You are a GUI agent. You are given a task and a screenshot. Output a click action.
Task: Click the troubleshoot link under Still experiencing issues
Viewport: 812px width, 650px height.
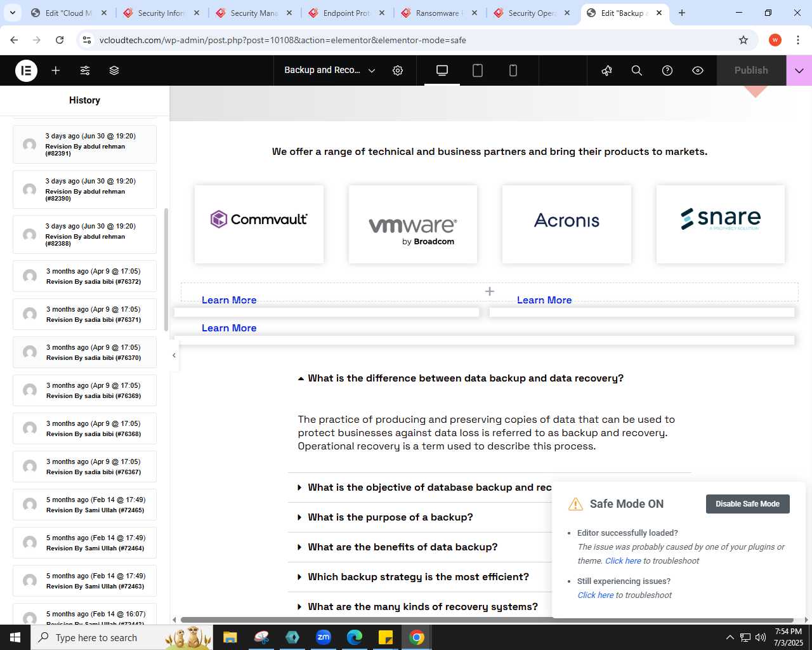click(596, 595)
